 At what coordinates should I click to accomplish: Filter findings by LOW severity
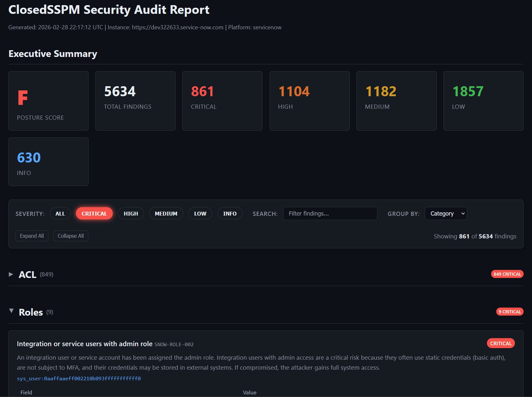click(200, 213)
